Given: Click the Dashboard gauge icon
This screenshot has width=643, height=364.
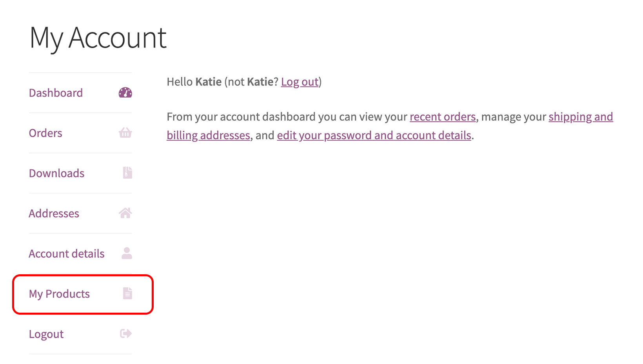Looking at the screenshot, I should [x=125, y=93].
